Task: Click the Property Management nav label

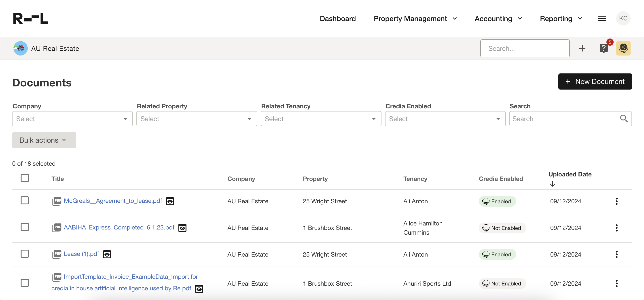Action: coord(410,19)
